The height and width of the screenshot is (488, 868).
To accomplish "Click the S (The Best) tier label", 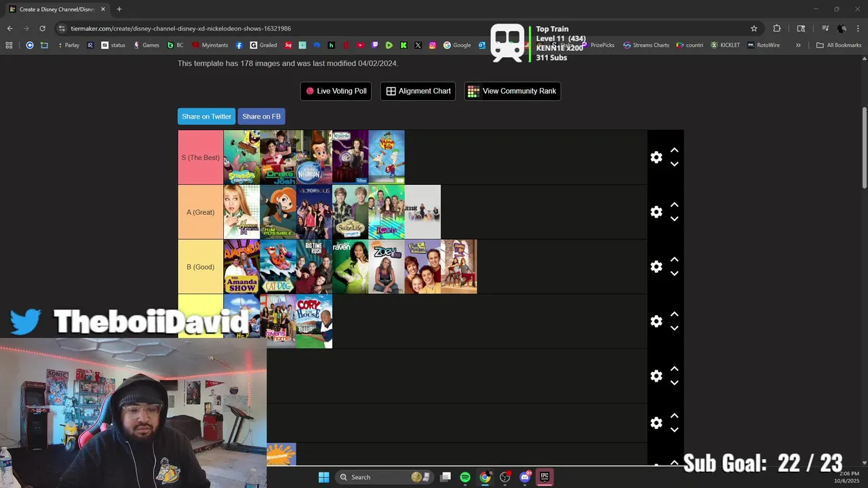I will pyautogui.click(x=201, y=157).
